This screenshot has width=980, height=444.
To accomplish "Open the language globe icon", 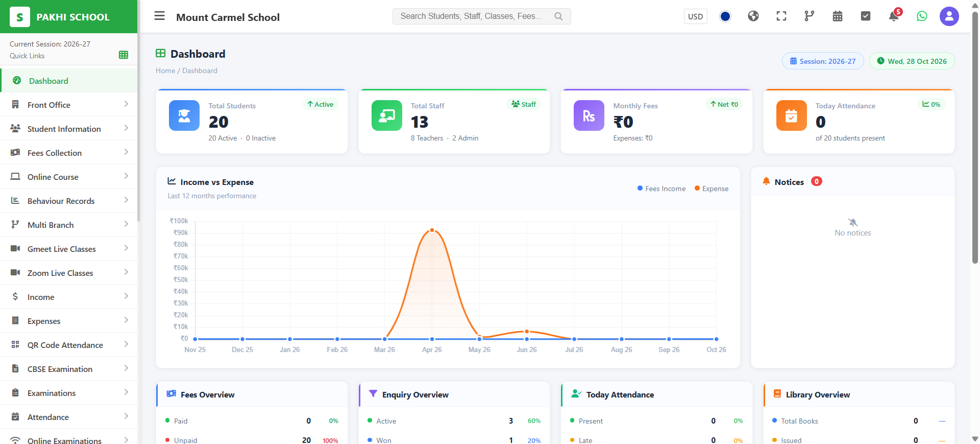I will tap(753, 16).
